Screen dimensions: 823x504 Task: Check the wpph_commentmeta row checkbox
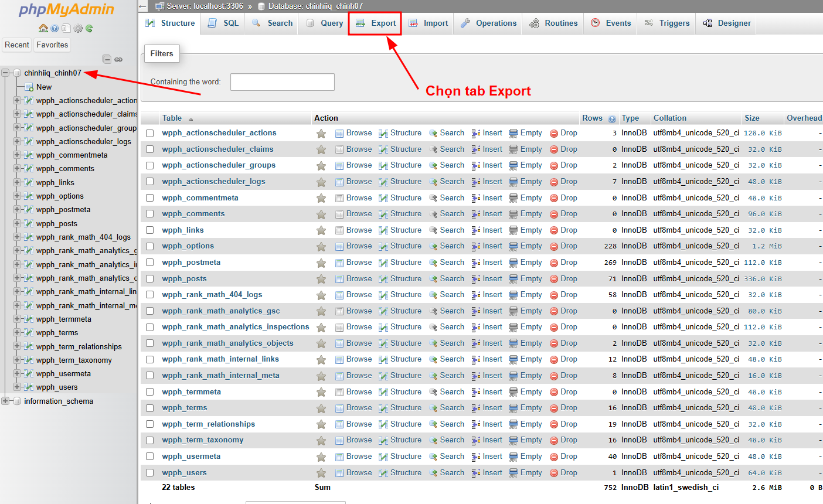[150, 198]
